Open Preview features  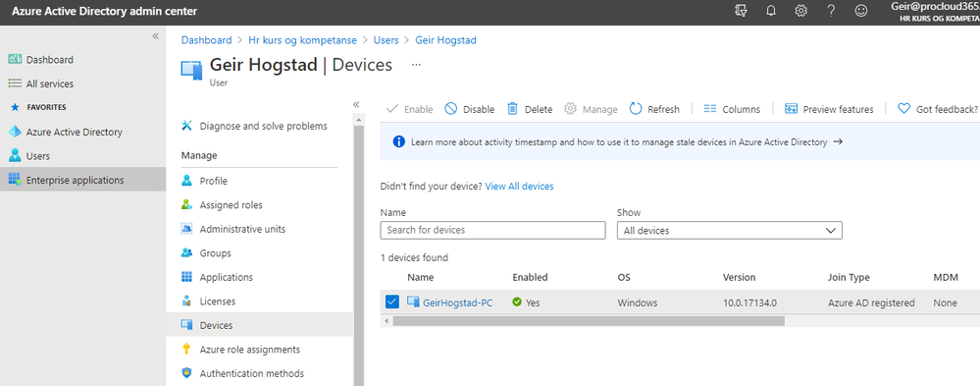tap(829, 109)
